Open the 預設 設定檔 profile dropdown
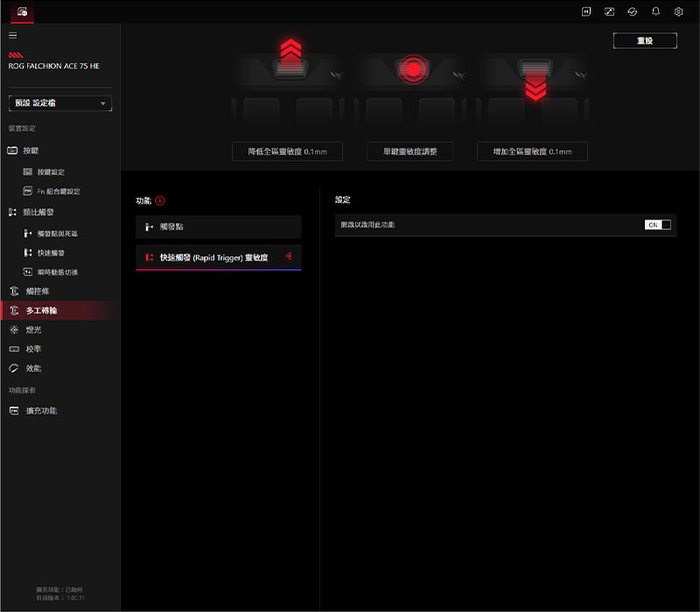This screenshot has width=700, height=612. point(60,103)
